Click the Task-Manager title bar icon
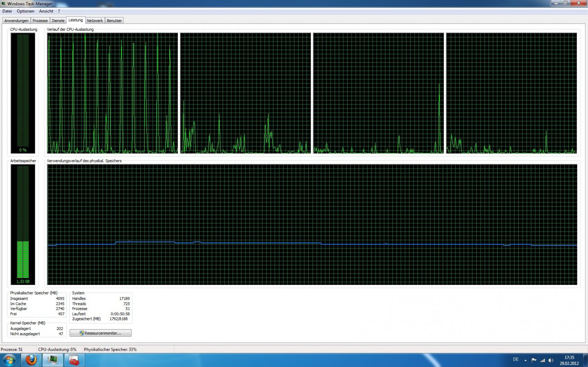 coord(4,4)
